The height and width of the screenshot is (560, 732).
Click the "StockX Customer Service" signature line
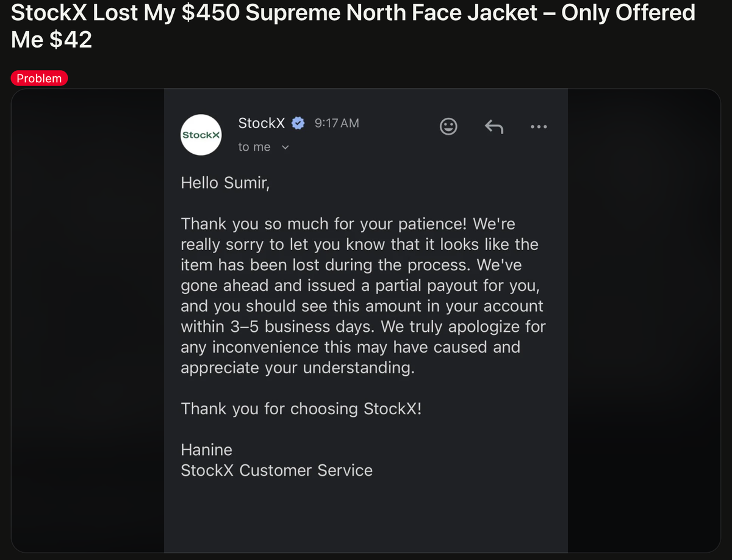click(276, 470)
